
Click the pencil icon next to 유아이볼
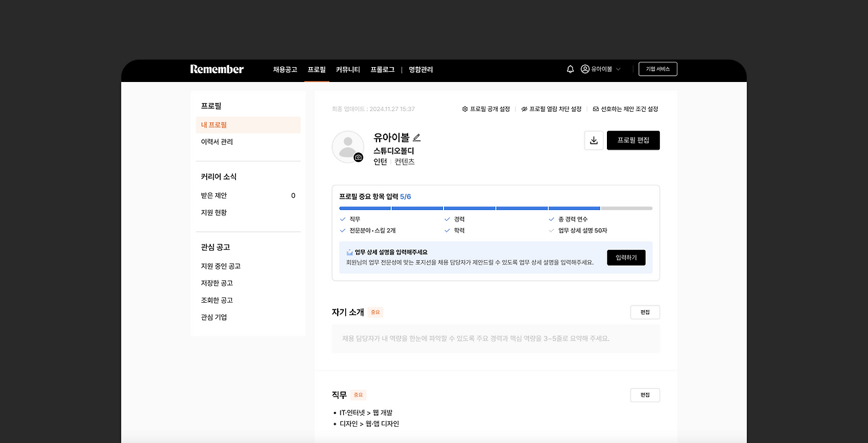[416, 138]
